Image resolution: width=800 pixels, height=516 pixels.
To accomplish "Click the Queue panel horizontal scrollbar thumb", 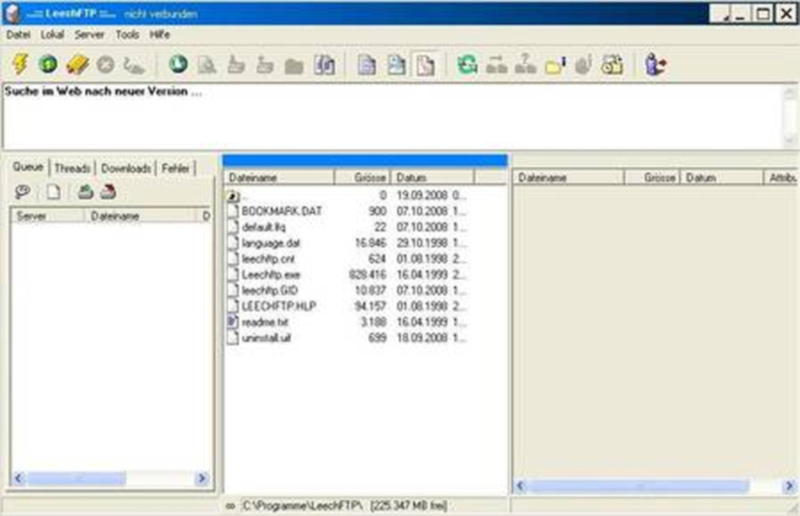I will click(77, 478).
